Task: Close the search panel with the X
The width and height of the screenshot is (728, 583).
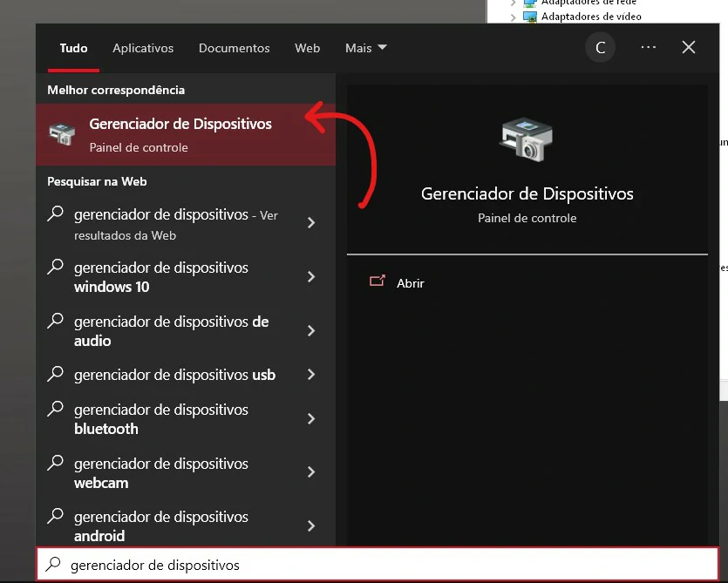Action: pyautogui.click(x=689, y=47)
